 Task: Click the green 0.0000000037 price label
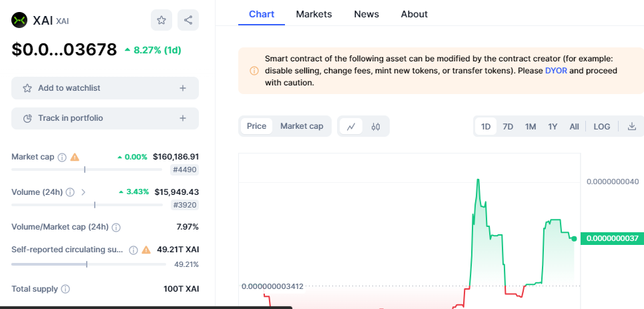click(613, 238)
